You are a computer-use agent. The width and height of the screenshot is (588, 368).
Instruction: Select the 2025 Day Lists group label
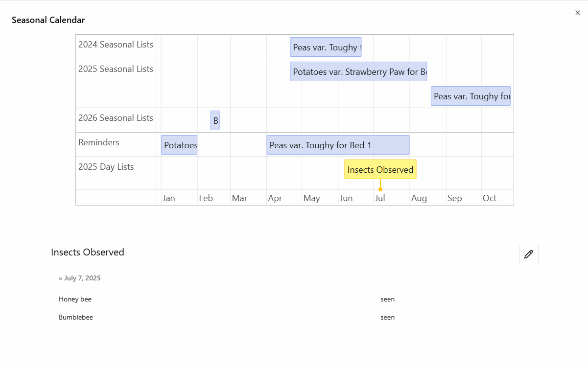(106, 167)
